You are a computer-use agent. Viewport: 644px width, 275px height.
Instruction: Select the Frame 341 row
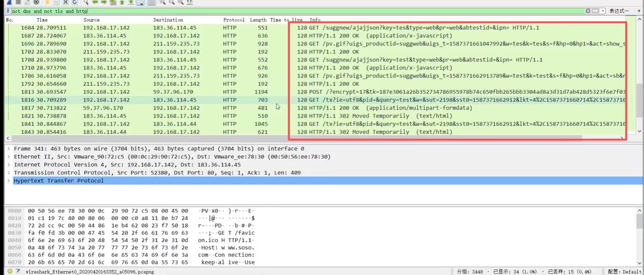[x=324, y=149]
